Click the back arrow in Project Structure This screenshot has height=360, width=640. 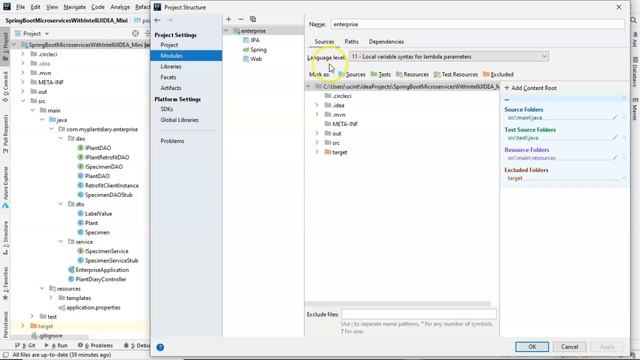(x=158, y=20)
